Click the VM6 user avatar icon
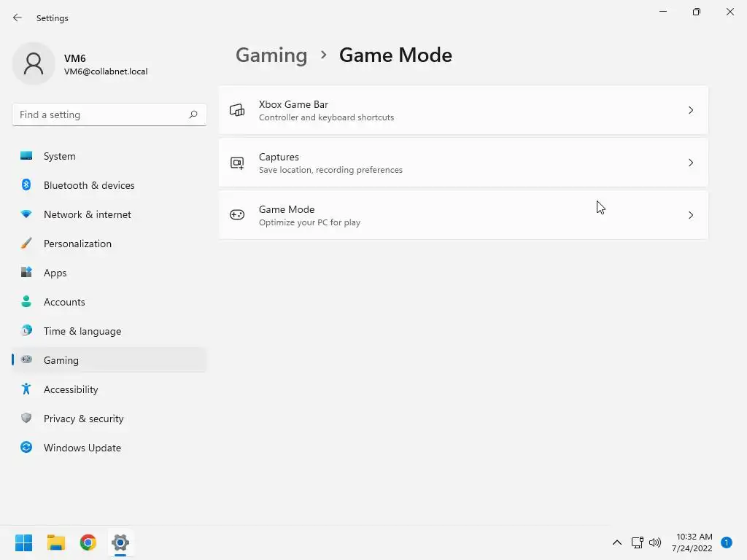 click(34, 63)
